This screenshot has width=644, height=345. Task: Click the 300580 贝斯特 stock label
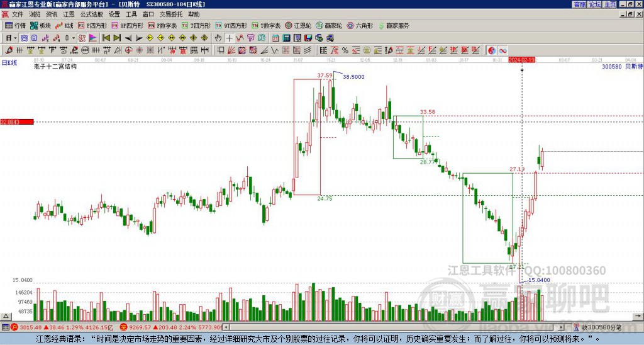point(622,66)
